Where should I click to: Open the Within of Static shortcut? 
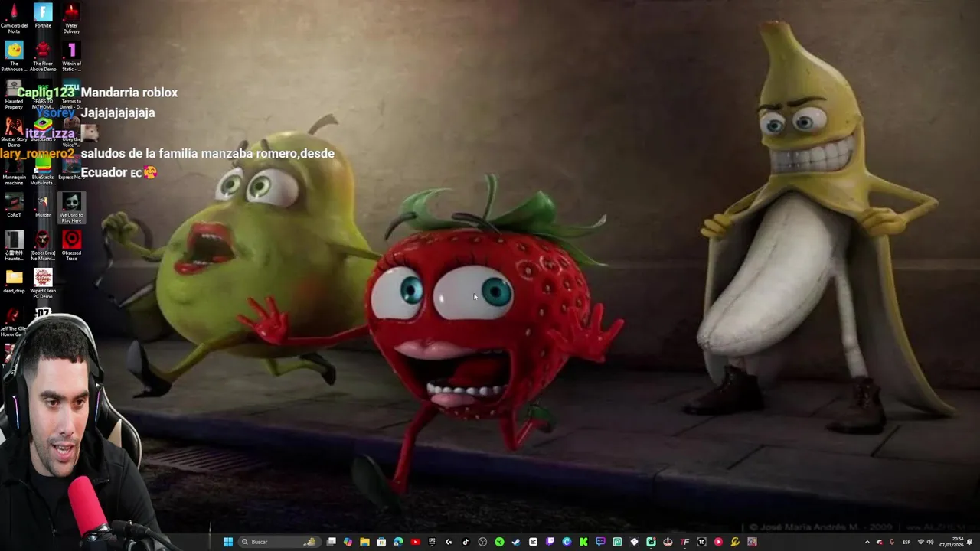71,57
